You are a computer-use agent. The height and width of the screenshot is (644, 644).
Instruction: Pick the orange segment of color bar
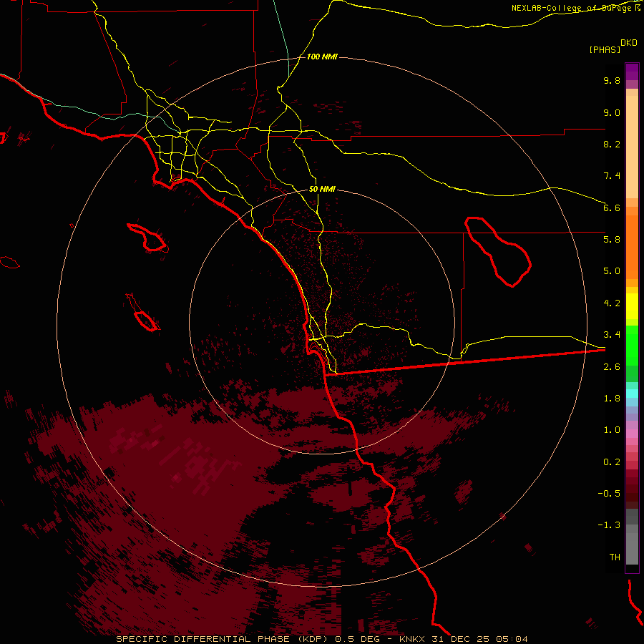tap(632, 246)
